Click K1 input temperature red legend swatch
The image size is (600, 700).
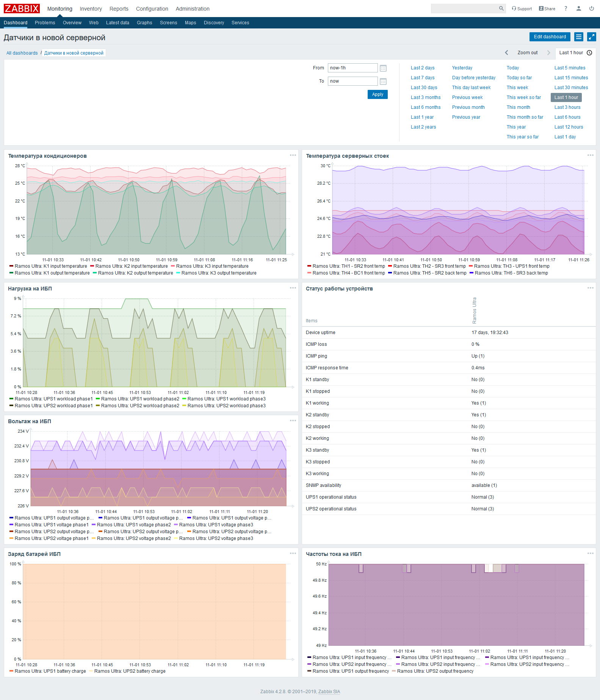pyautogui.click(x=11, y=266)
